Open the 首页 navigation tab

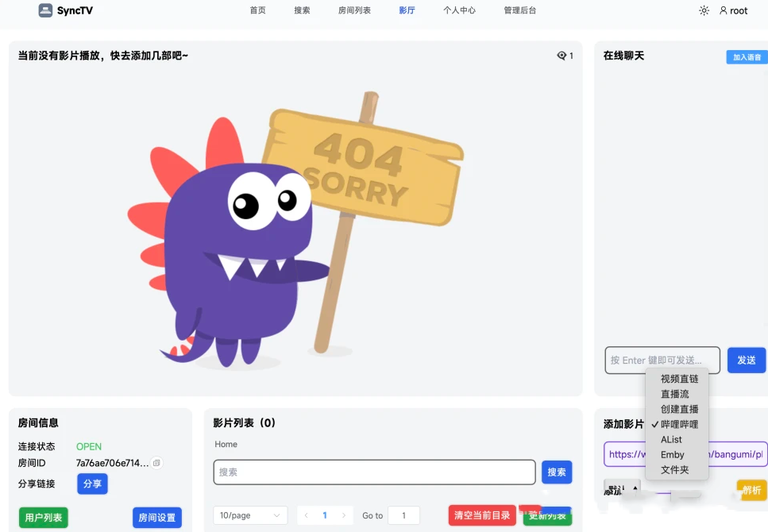tap(257, 10)
